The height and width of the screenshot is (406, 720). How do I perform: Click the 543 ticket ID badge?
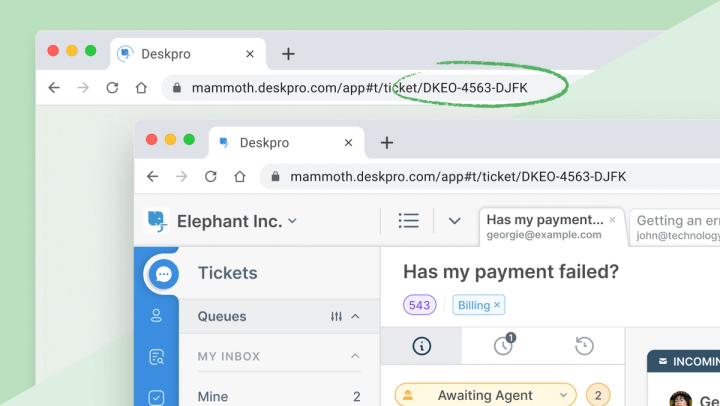[420, 305]
